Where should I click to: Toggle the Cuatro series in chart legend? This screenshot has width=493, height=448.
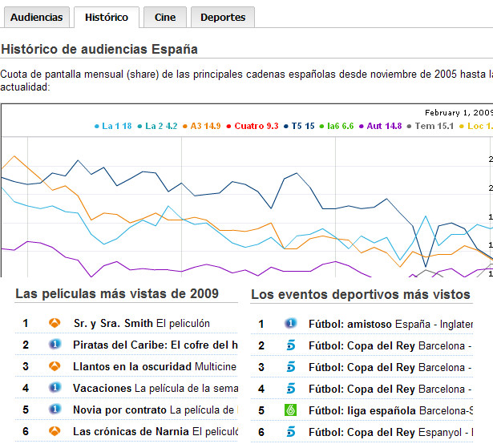click(x=255, y=126)
